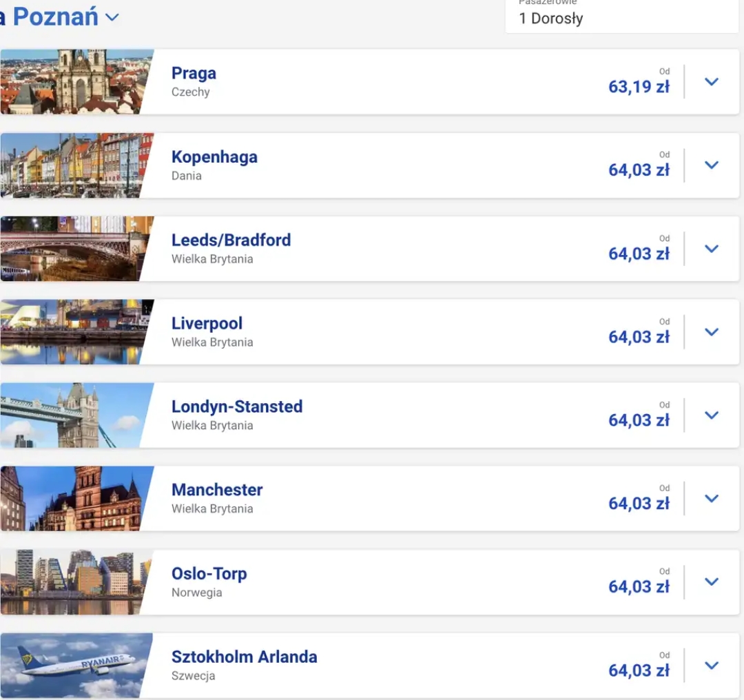Select the Liverpool destination name
This screenshot has height=700, width=744.
207,323
